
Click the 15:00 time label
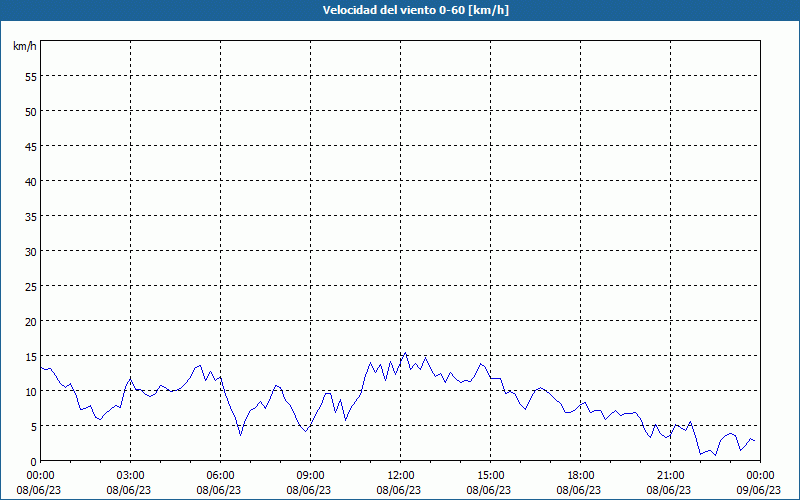490,476
